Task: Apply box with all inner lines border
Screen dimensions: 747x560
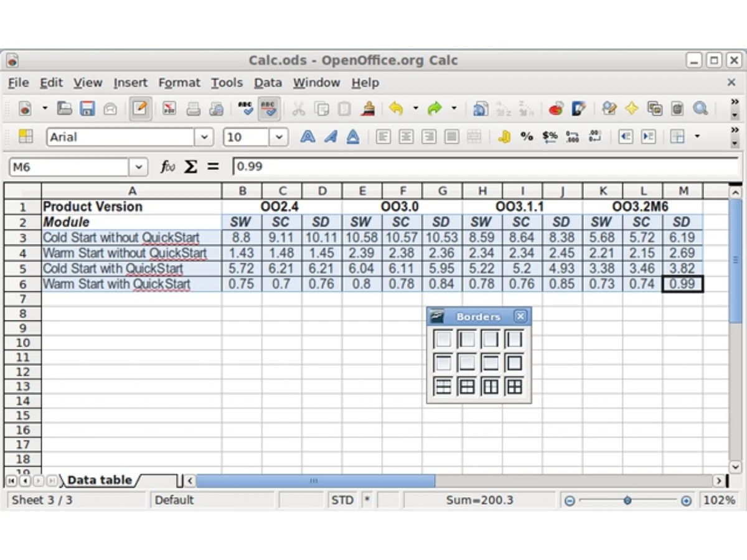Action: click(515, 386)
